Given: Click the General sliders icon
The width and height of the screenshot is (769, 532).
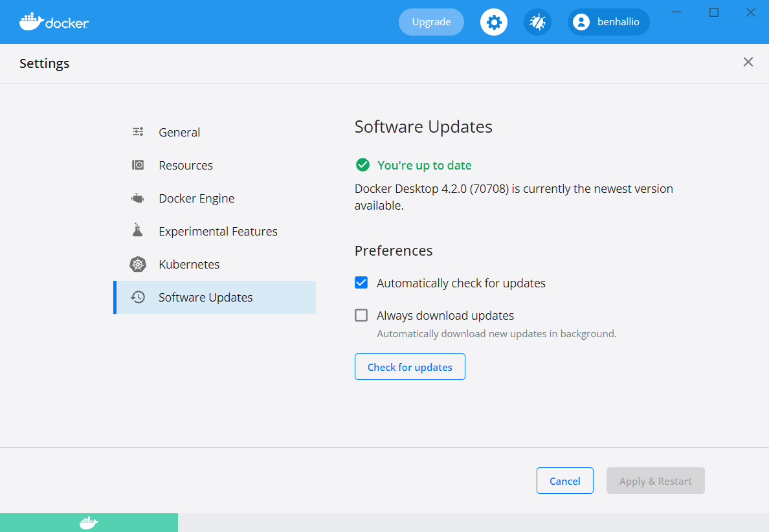Looking at the screenshot, I should [x=138, y=132].
